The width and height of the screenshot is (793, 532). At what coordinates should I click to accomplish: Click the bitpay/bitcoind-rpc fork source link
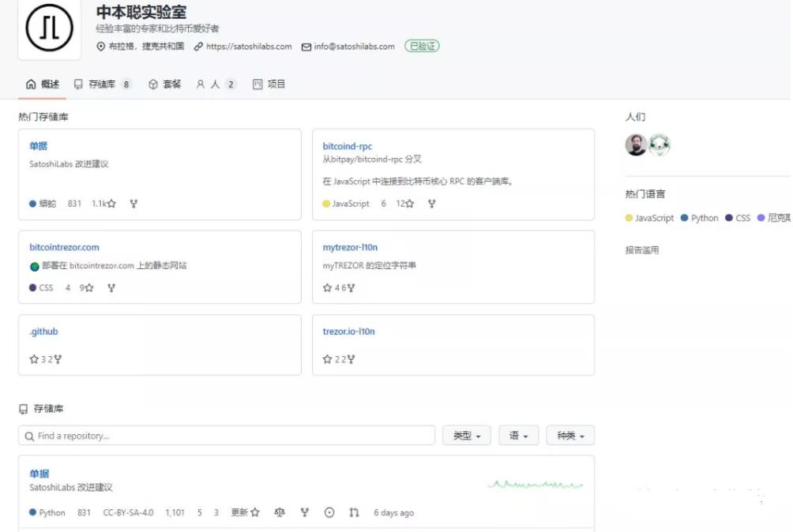click(366, 159)
